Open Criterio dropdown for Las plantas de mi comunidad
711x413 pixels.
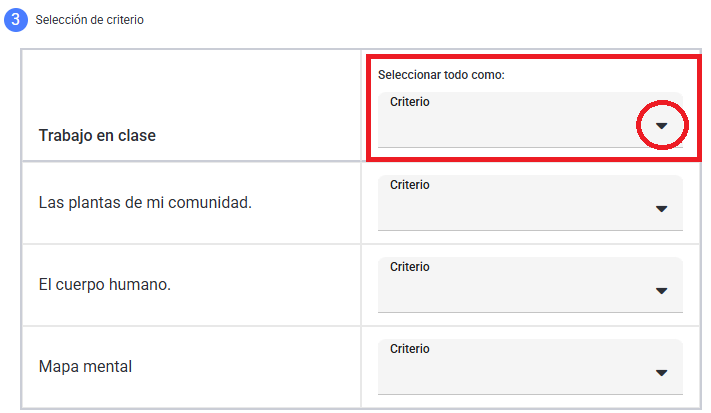[x=530, y=203]
